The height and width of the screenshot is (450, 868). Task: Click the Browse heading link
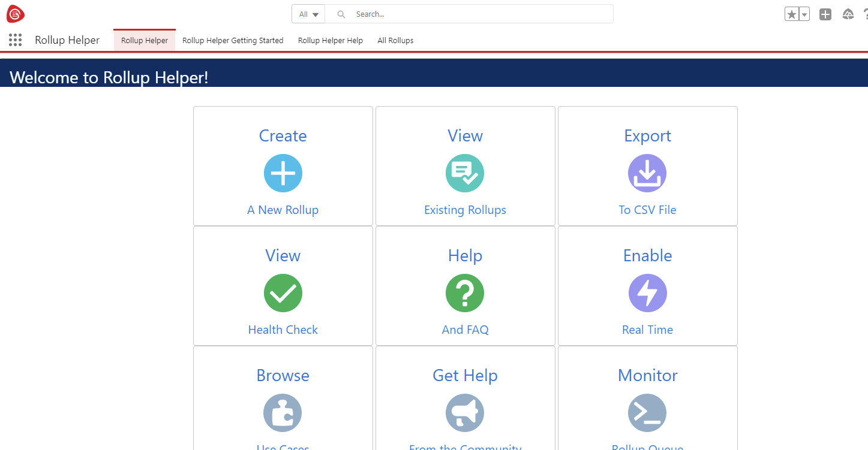(283, 376)
